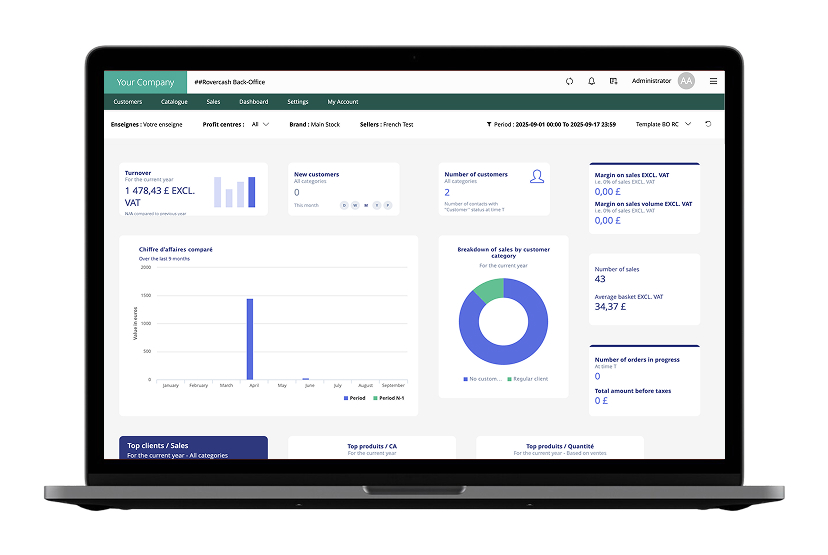Expand the Profit centres All dropdown
Viewport: 828px width, 555px height.
click(260, 124)
